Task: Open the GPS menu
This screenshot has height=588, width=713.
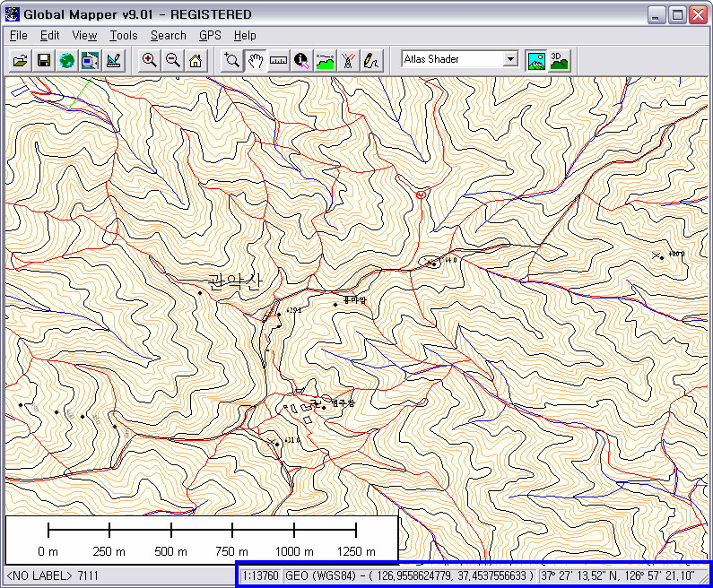Action: (210, 36)
